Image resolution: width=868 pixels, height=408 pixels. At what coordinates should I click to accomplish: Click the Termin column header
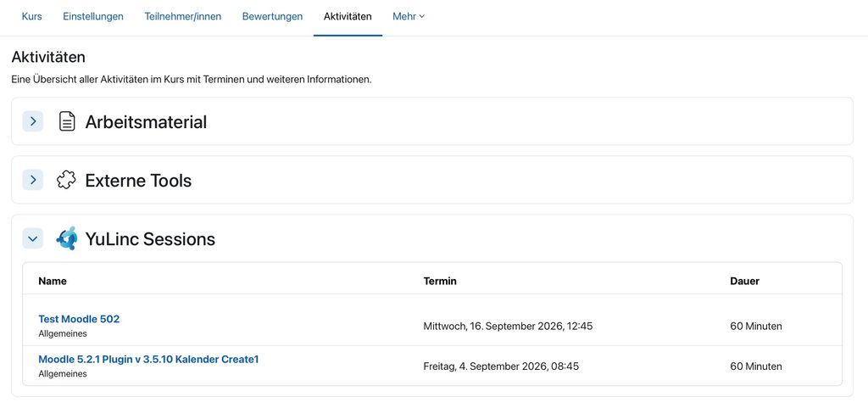click(440, 282)
